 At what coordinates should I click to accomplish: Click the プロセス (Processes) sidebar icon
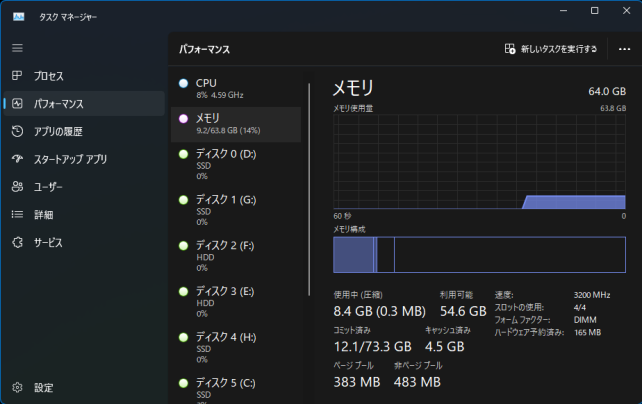[x=17, y=76]
